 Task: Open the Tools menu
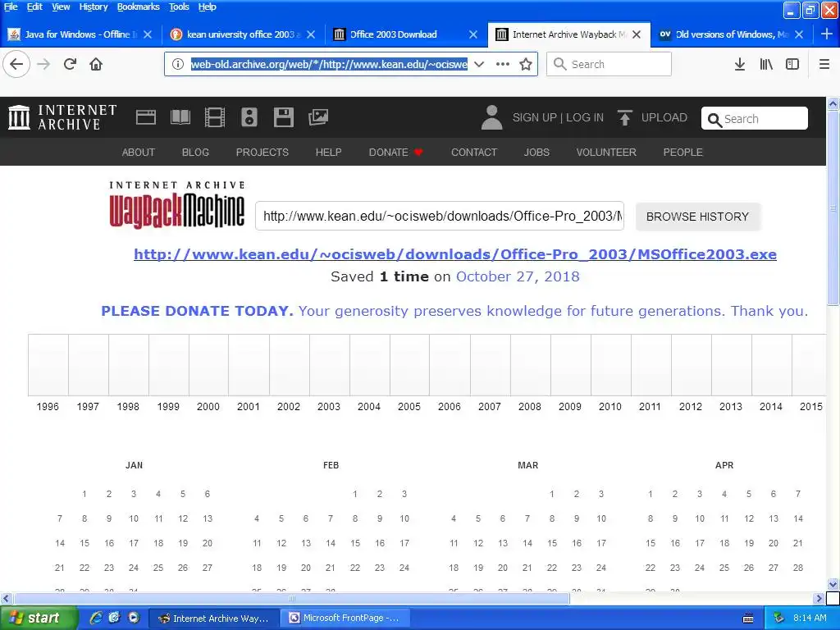[x=179, y=7]
